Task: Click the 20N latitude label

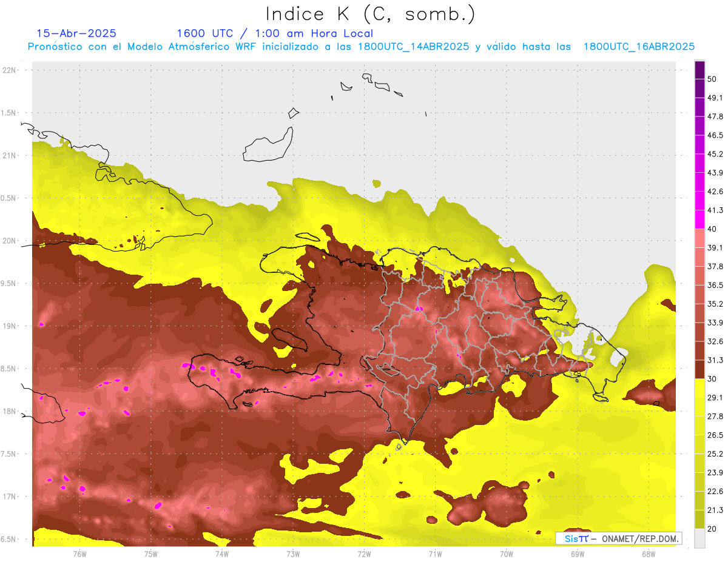Action: [9, 241]
